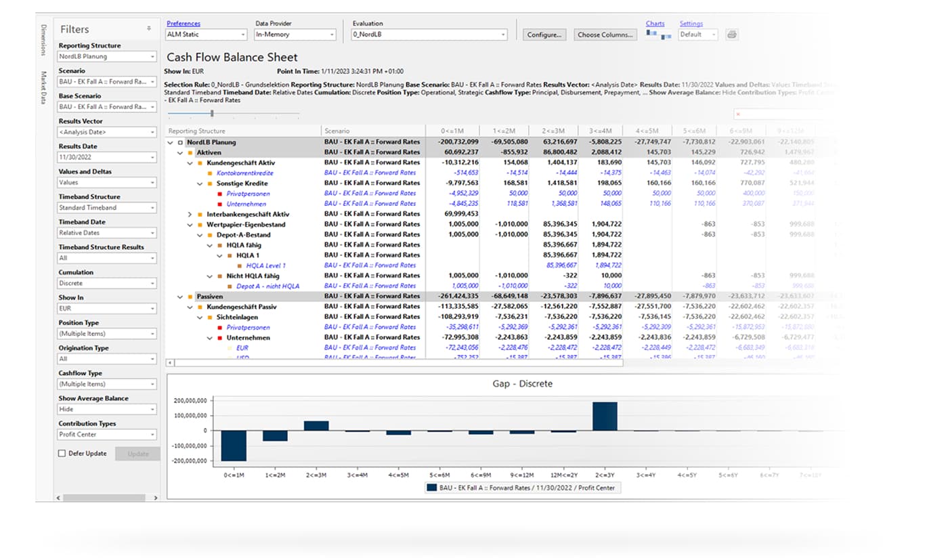Open the ALM Static preferences dropdown
927x560 pixels.
coord(207,35)
